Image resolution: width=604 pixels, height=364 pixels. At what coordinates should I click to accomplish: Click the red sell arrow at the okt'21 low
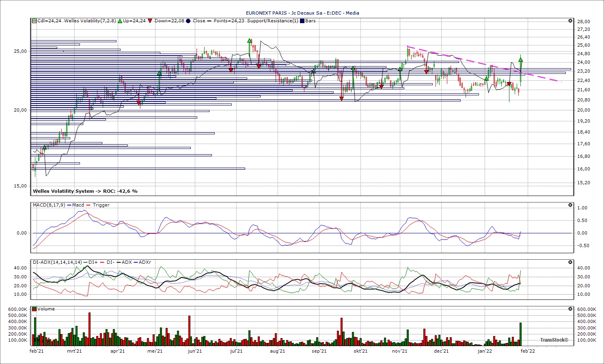[342, 99]
